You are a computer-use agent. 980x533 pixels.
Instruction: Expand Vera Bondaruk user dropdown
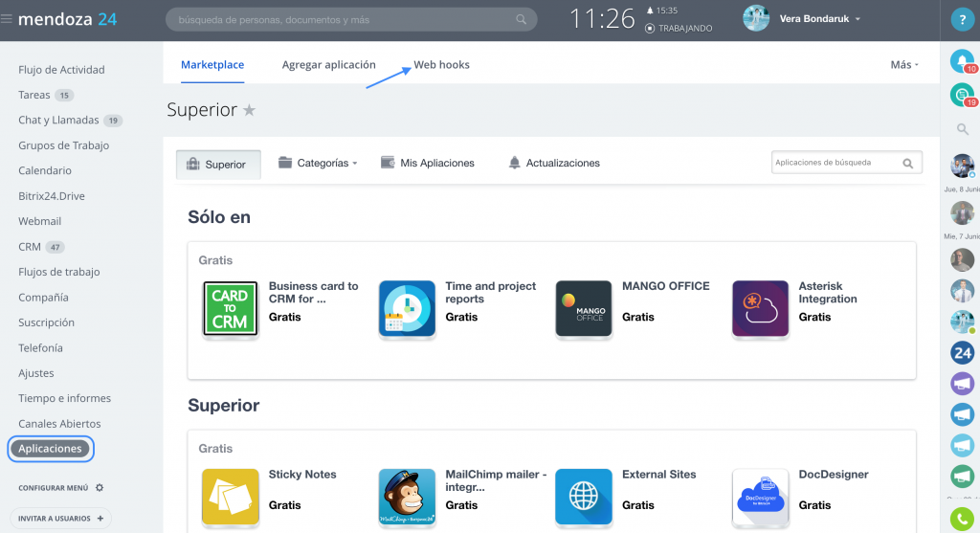(x=858, y=19)
